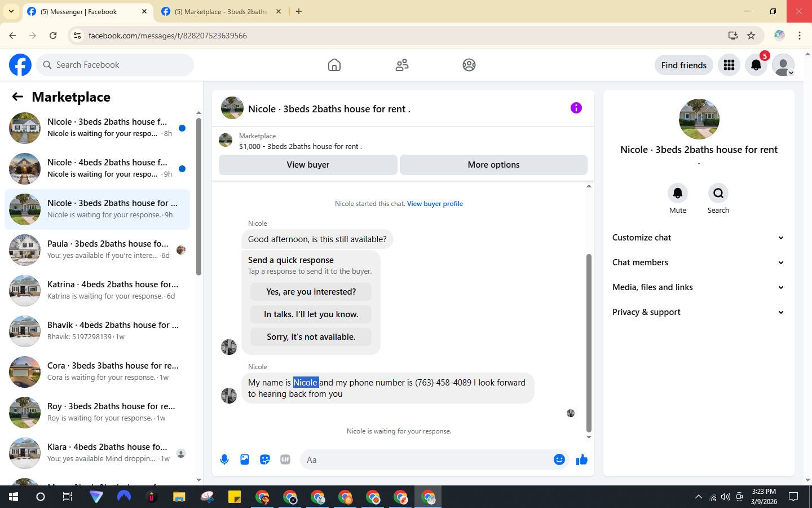Expand Customize chat section
The height and width of the screenshot is (508, 812).
click(698, 238)
